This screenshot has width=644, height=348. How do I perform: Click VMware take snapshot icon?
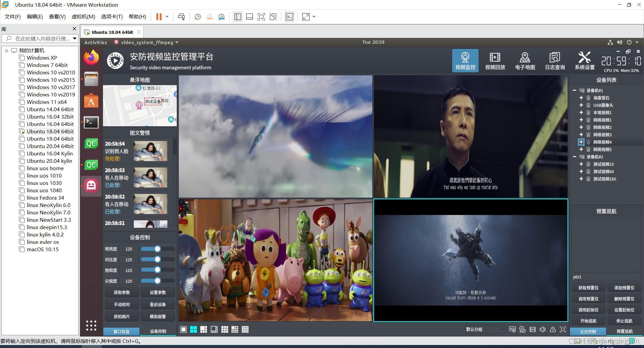(198, 17)
